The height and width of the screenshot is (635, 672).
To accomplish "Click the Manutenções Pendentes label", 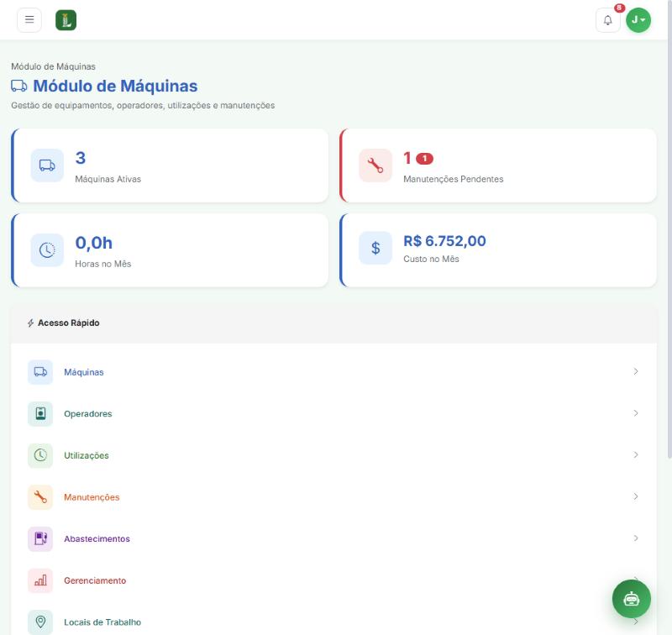I will pos(454,179).
